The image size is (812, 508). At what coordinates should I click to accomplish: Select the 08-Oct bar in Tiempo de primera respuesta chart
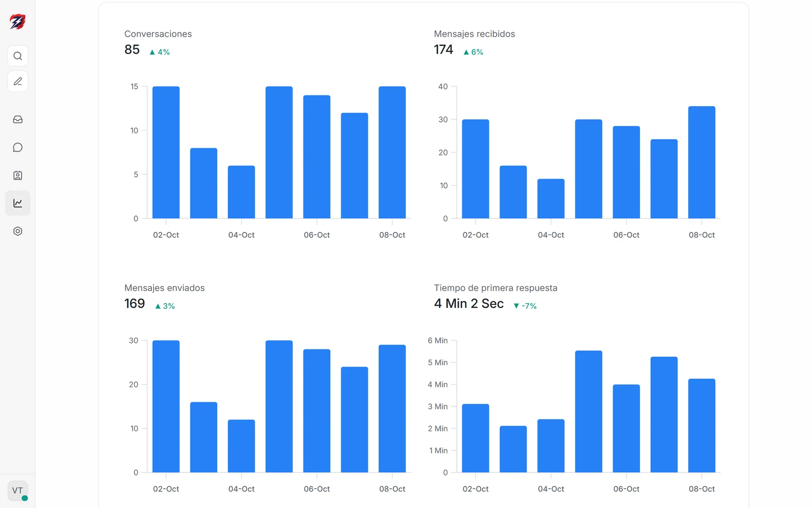coord(702,426)
